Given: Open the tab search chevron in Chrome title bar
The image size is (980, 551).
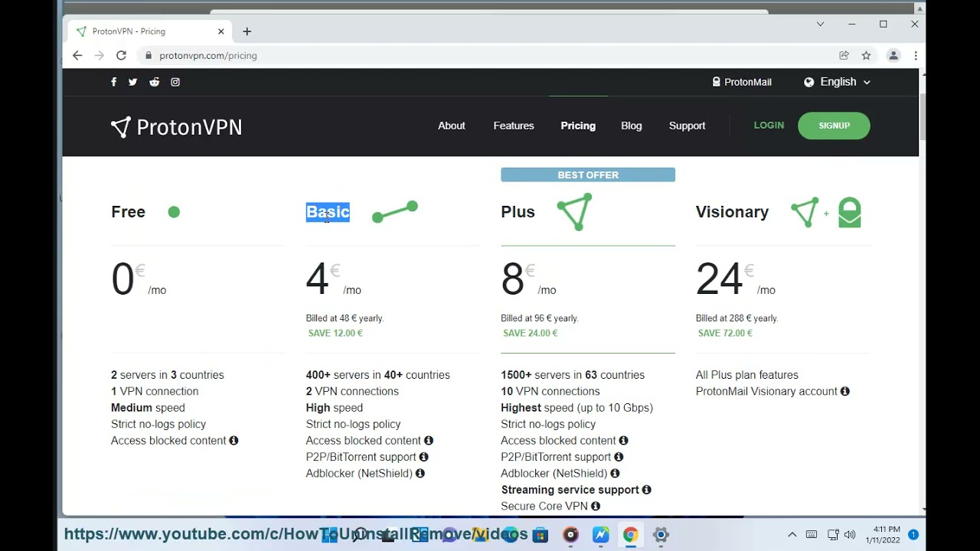Looking at the screenshot, I should [820, 24].
